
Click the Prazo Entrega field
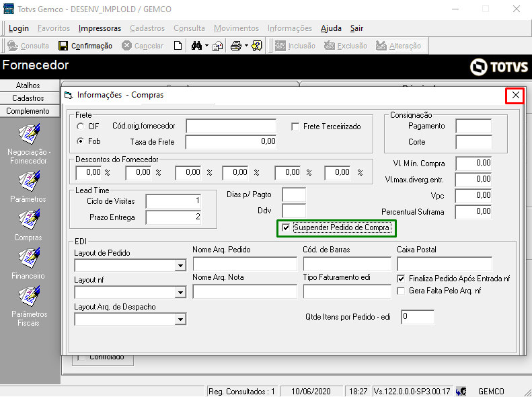[174, 217]
